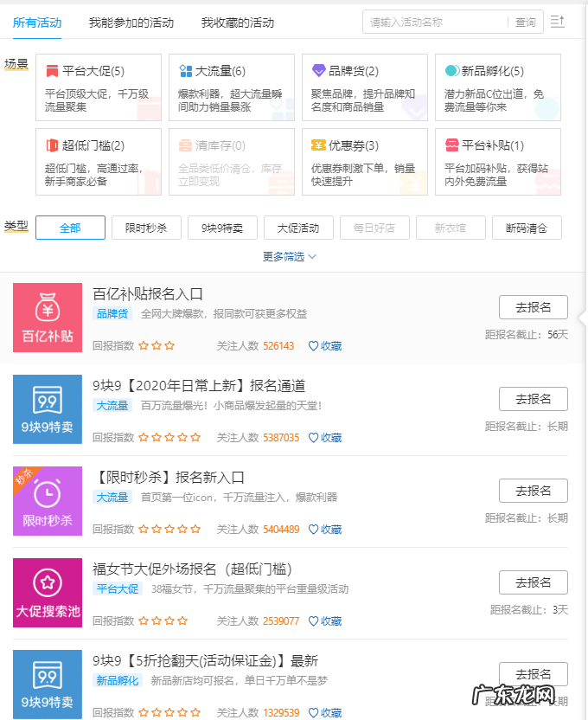The height and width of the screenshot is (720, 588).
Task: Select the 优惠券(3) coupon icon
Action: [x=318, y=145]
